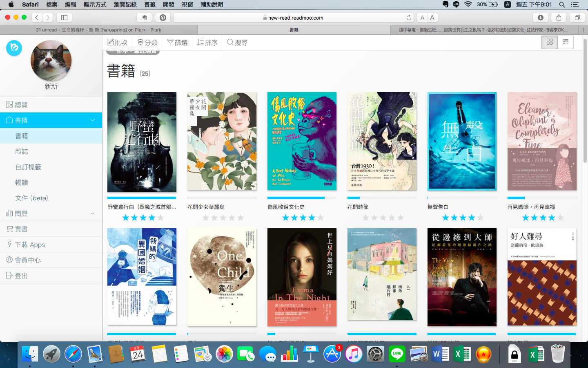Open the One Child 獨生 book cover

click(222, 277)
